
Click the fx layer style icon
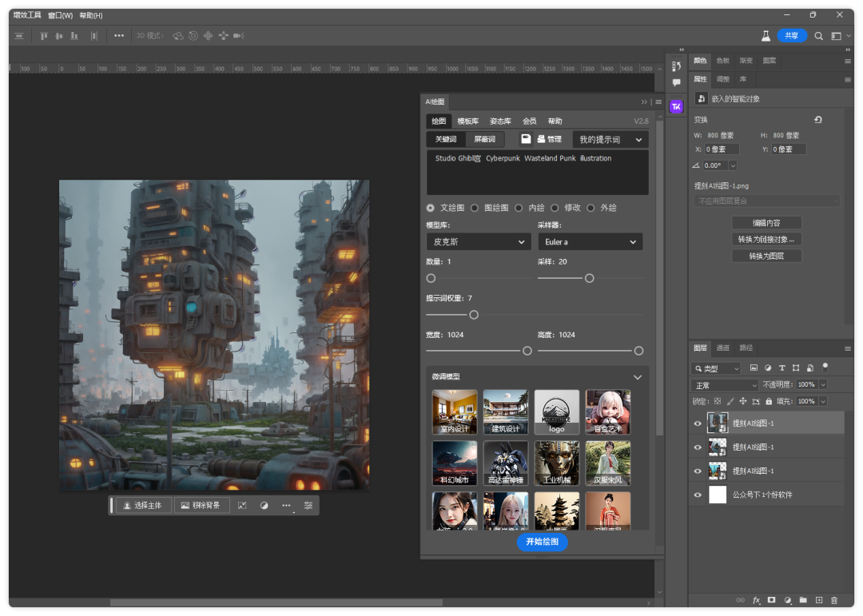[756, 600]
